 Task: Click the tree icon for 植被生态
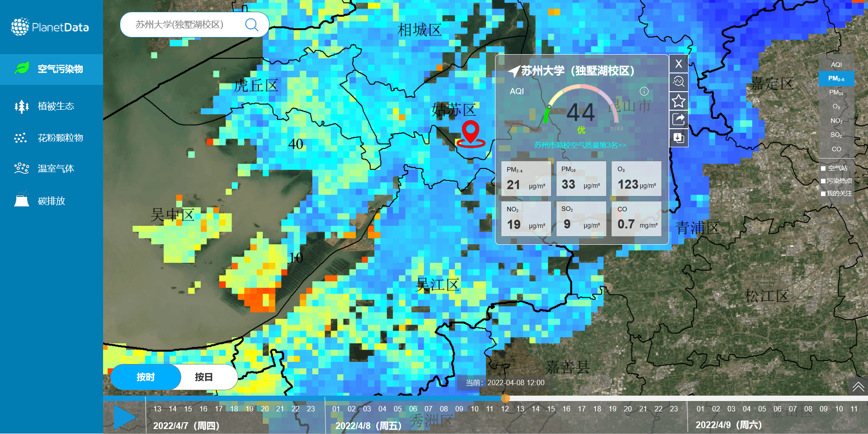pos(22,107)
